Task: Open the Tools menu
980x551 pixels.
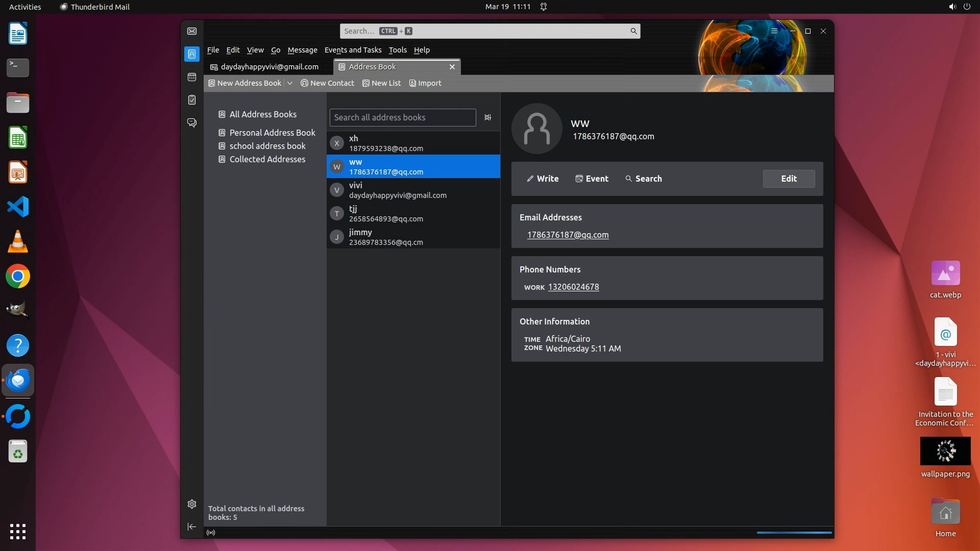Action: point(398,50)
